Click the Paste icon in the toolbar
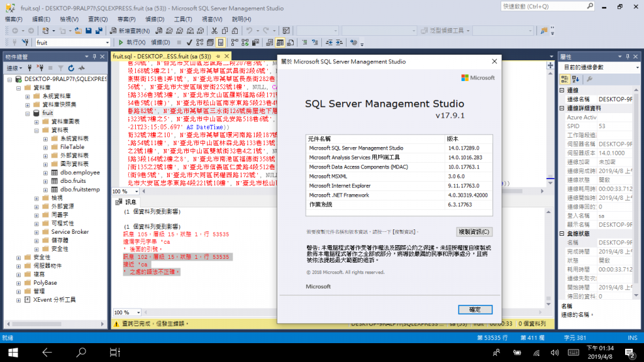The image size is (644, 362). pos(235,31)
